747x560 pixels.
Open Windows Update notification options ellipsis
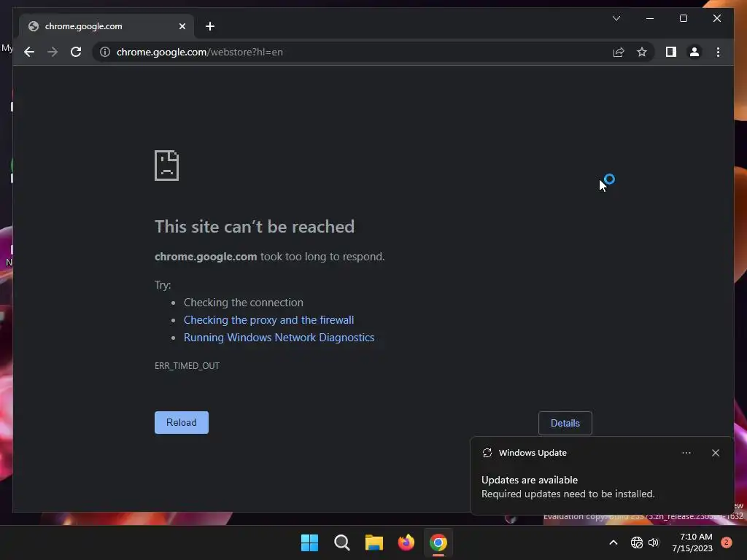[x=686, y=453]
